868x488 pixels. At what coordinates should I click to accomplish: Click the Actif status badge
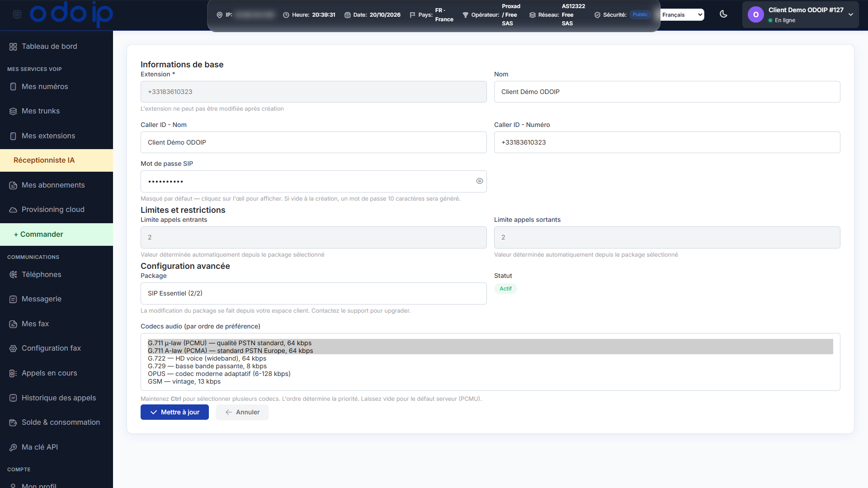(505, 289)
